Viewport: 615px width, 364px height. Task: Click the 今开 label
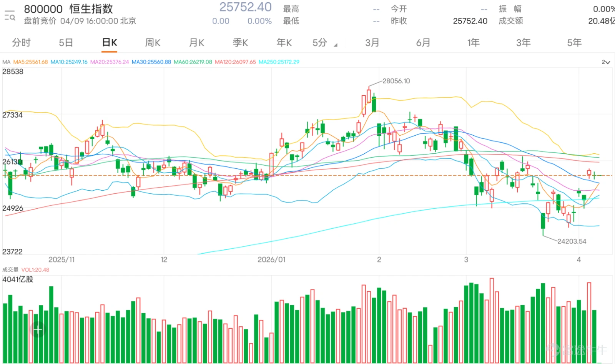tap(399, 9)
